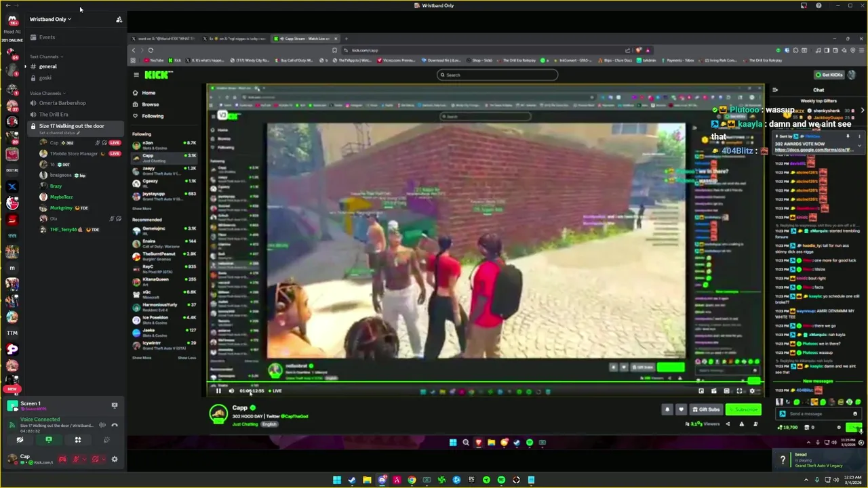Open Discord inbox icon in title bar

pos(804,5)
